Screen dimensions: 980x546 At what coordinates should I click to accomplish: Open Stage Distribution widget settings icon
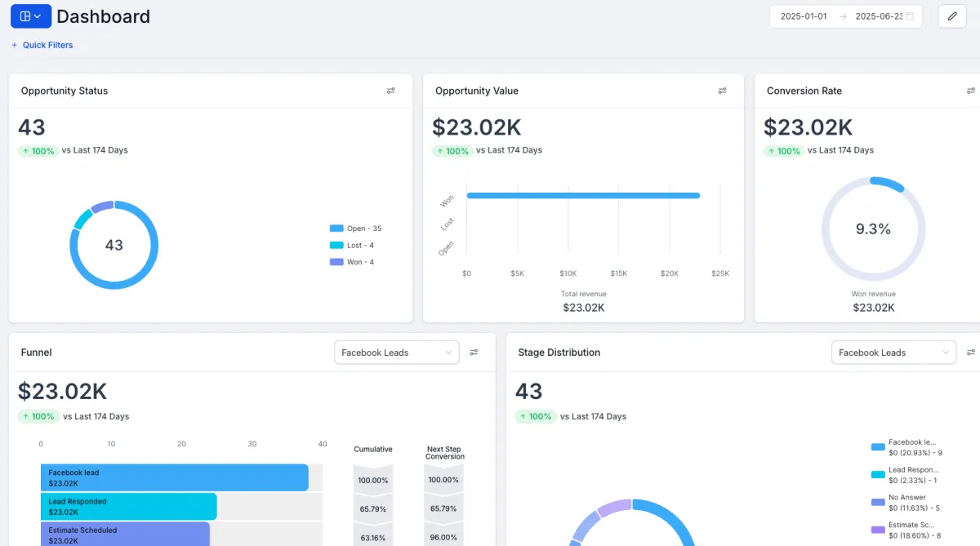coord(971,353)
